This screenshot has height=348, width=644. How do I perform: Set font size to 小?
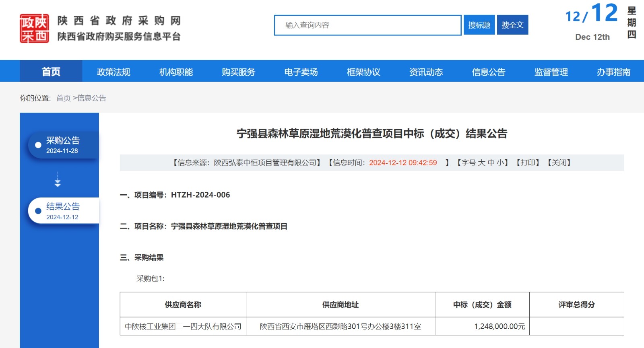pos(500,163)
